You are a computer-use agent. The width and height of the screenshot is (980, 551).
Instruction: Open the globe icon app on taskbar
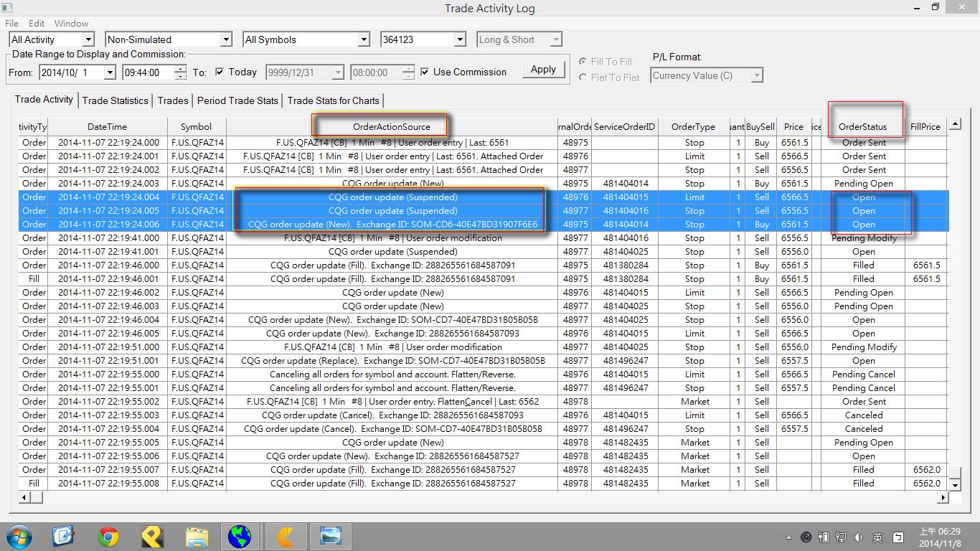tap(240, 537)
